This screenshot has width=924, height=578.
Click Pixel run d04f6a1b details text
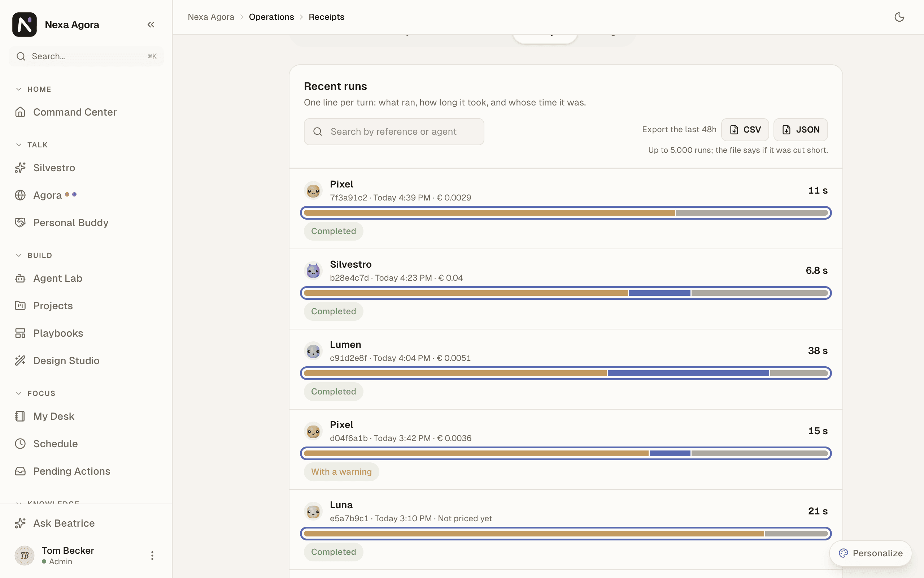[401, 438]
